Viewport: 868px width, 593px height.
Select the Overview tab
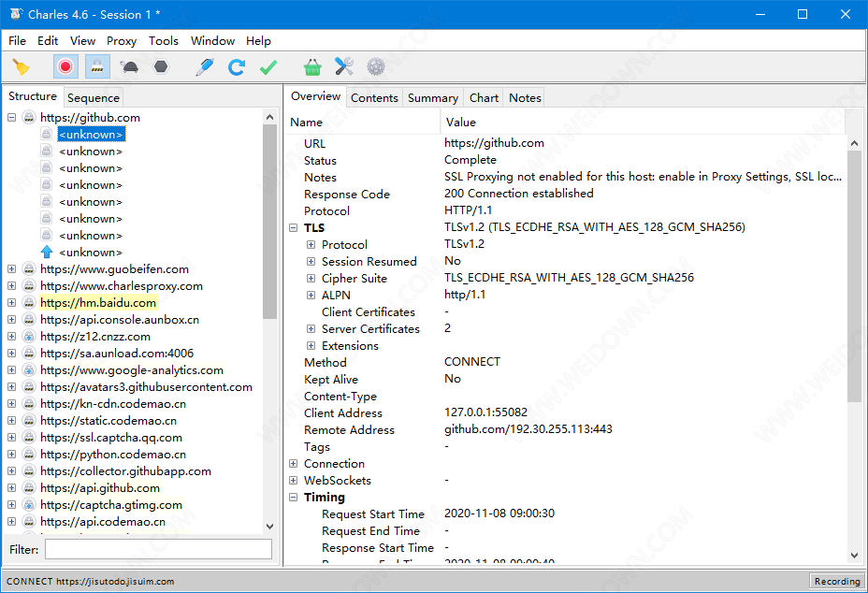[315, 96]
